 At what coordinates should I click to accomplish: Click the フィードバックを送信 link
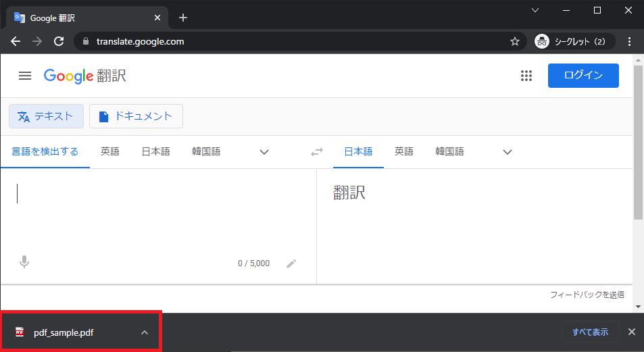coord(587,295)
